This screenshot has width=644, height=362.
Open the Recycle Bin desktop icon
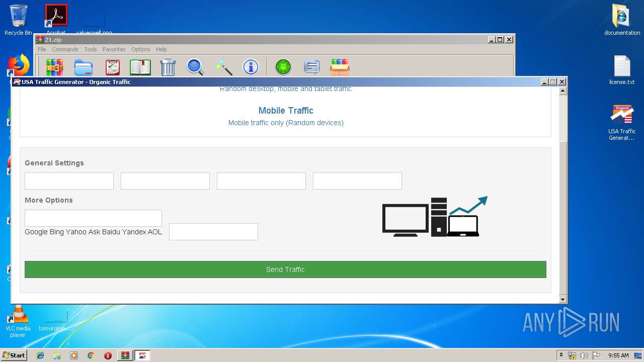(x=18, y=20)
